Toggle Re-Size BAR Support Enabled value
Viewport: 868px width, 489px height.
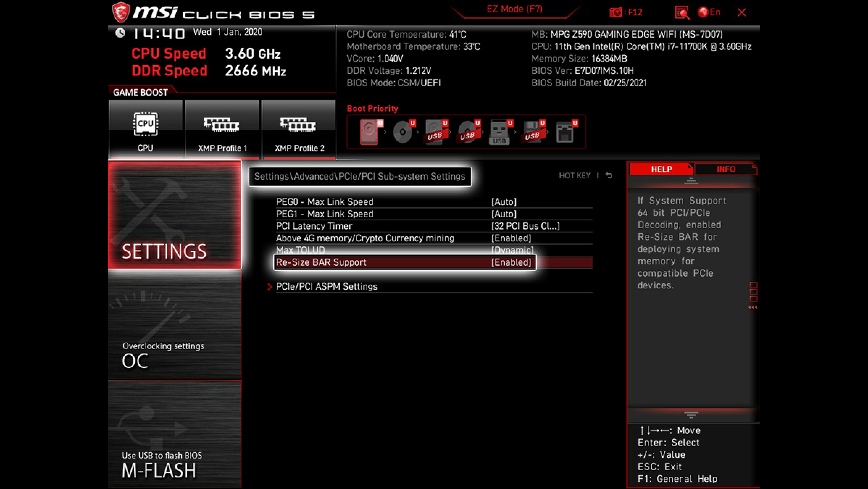point(511,262)
